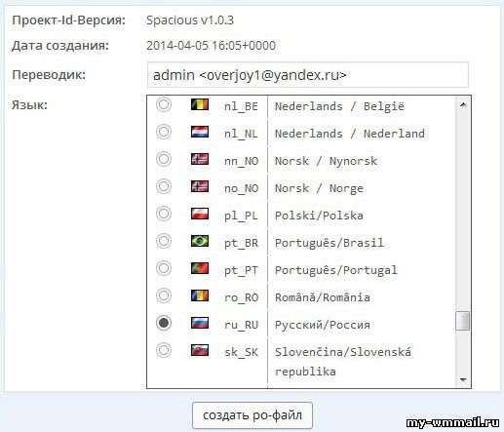Pick the pt_BR radio button
Screen dimensions: 504x432
click(164, 241)
